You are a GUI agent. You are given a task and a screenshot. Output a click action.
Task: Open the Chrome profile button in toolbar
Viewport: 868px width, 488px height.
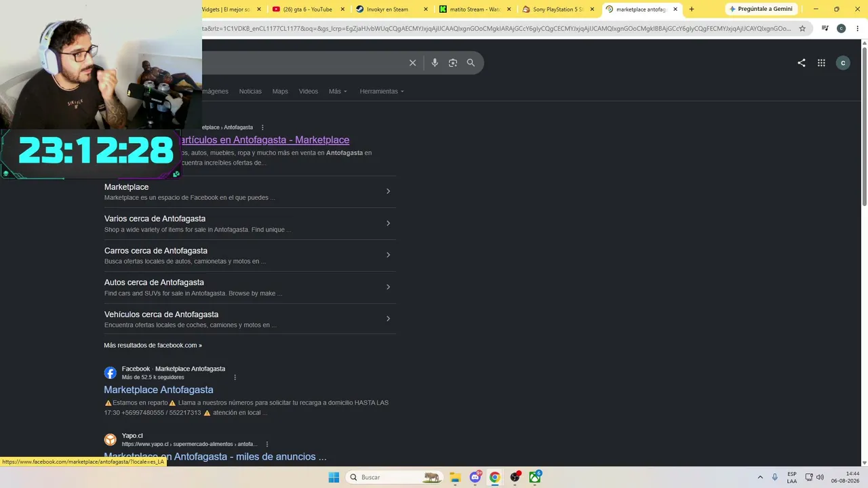pyautogui.click(x=841, y=28)
